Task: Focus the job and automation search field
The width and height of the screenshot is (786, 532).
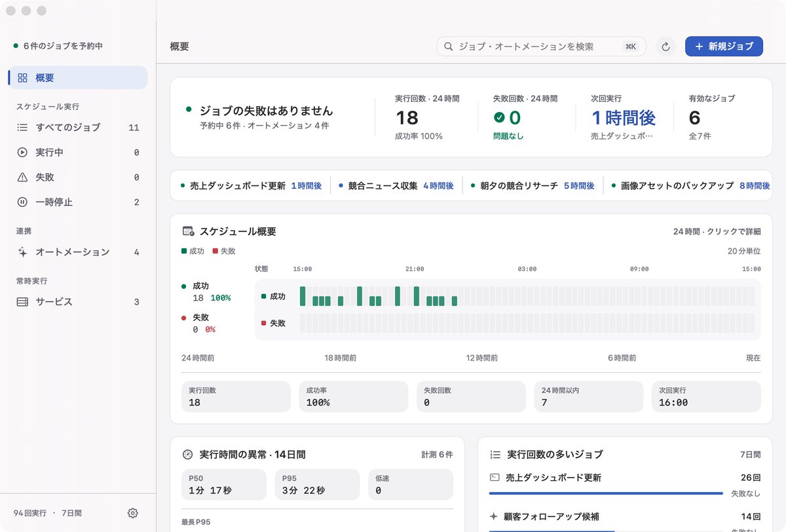Action: 541,47
